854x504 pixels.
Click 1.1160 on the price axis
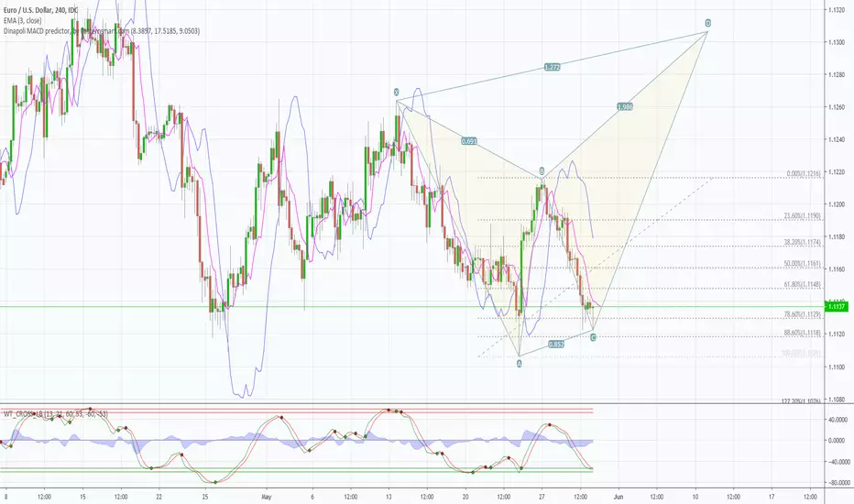coord(837,269)
